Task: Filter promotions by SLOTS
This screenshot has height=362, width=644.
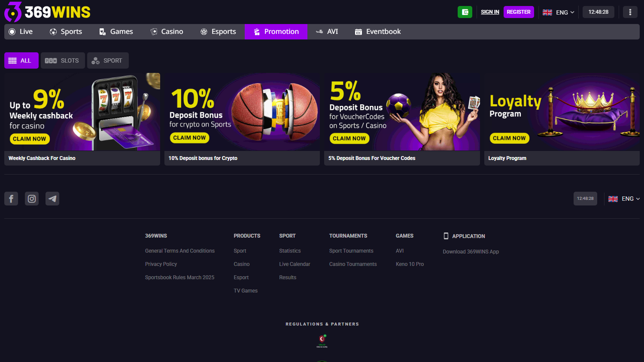Action: coord(63,60)
